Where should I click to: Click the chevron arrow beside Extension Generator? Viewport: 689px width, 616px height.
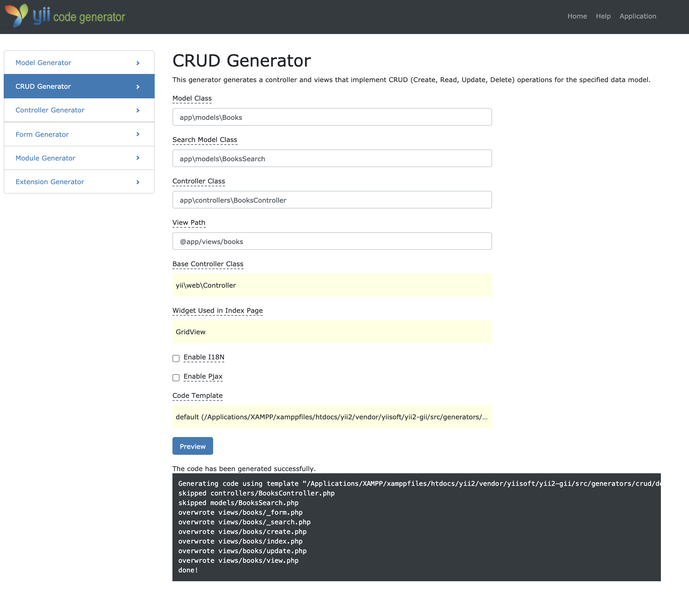(138, 182)
